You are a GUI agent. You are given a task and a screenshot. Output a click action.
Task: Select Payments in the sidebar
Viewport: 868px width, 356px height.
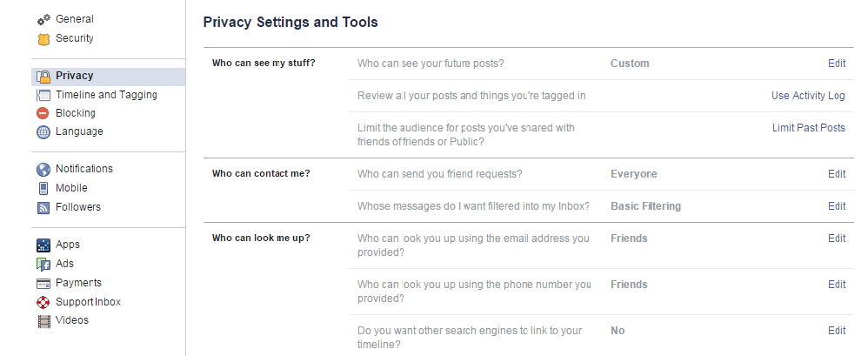click(78, 283)
